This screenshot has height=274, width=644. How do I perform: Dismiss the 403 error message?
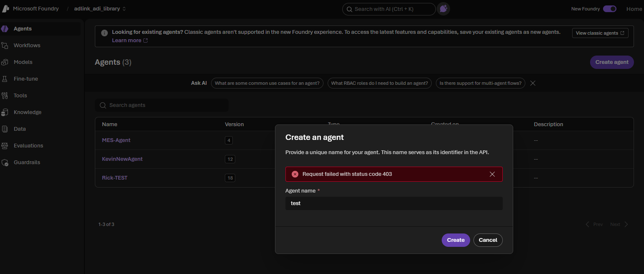tap(492, 174)
